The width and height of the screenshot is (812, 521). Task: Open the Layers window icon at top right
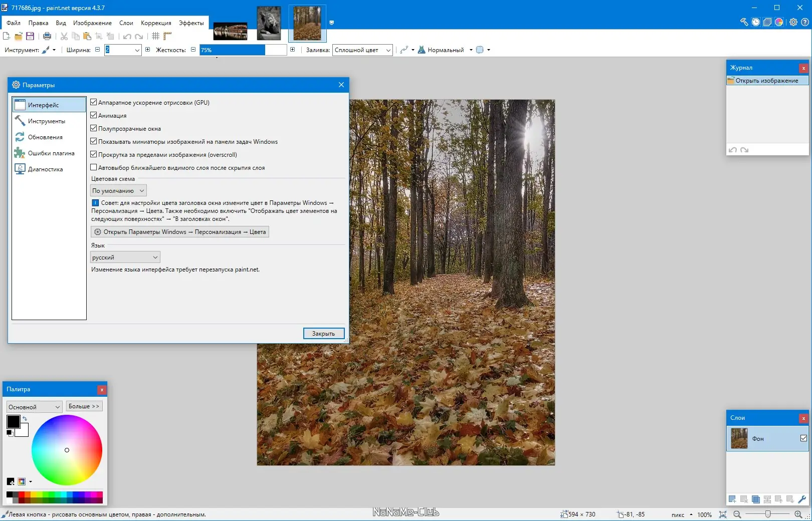tap(767, 22)
